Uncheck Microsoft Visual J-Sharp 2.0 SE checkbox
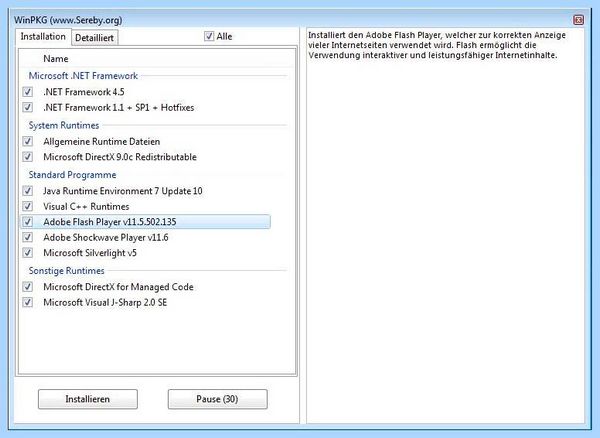The height and width of the screenshot is (438, 600). click(28, 302)
